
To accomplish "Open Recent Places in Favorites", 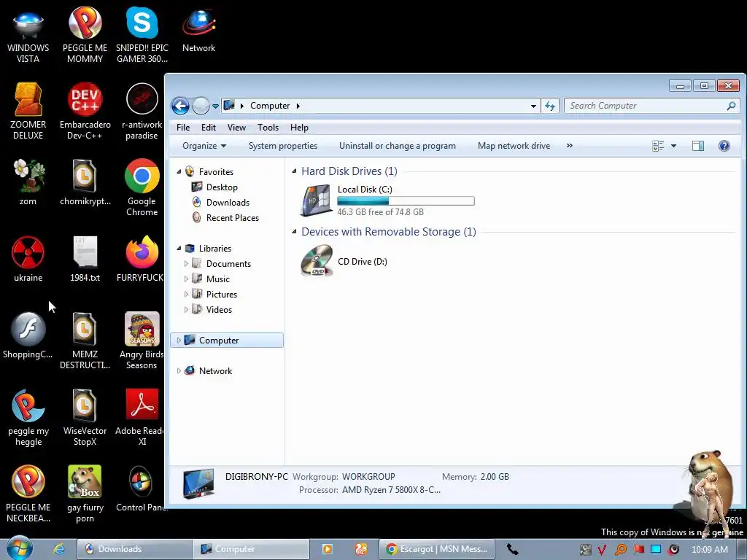I will coord(225,217).
